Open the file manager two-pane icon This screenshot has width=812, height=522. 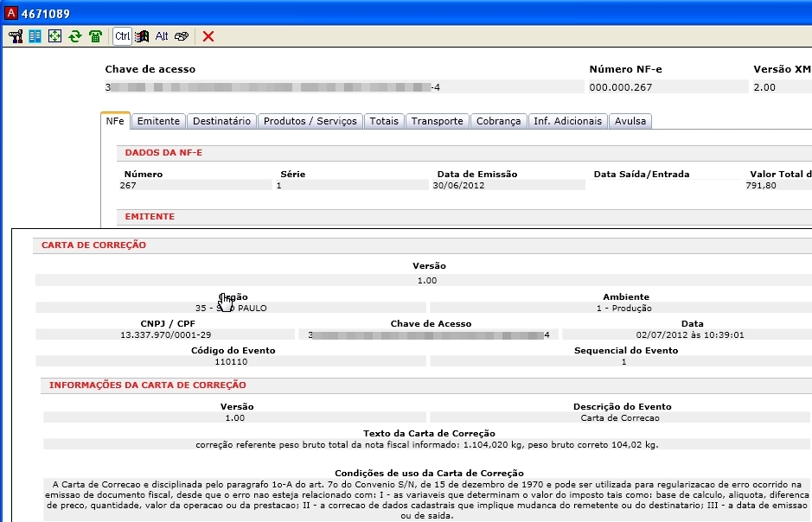35,36
